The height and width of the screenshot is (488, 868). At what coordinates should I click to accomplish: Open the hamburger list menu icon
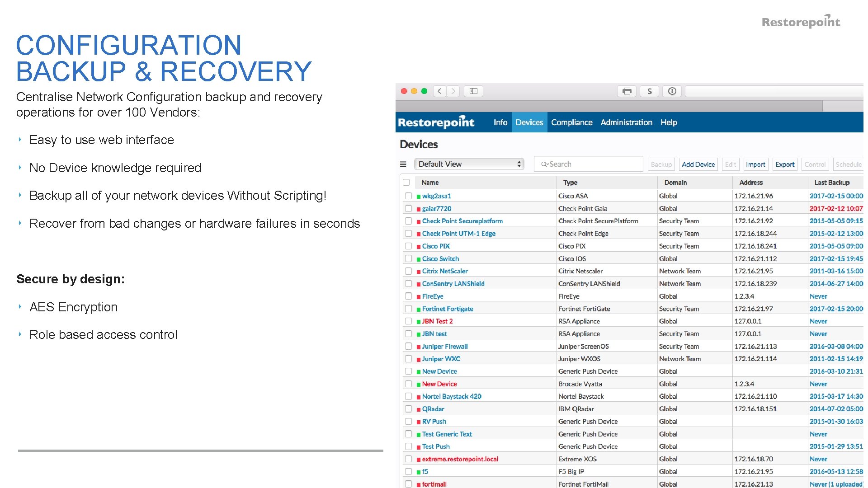[x=403, y=164]
